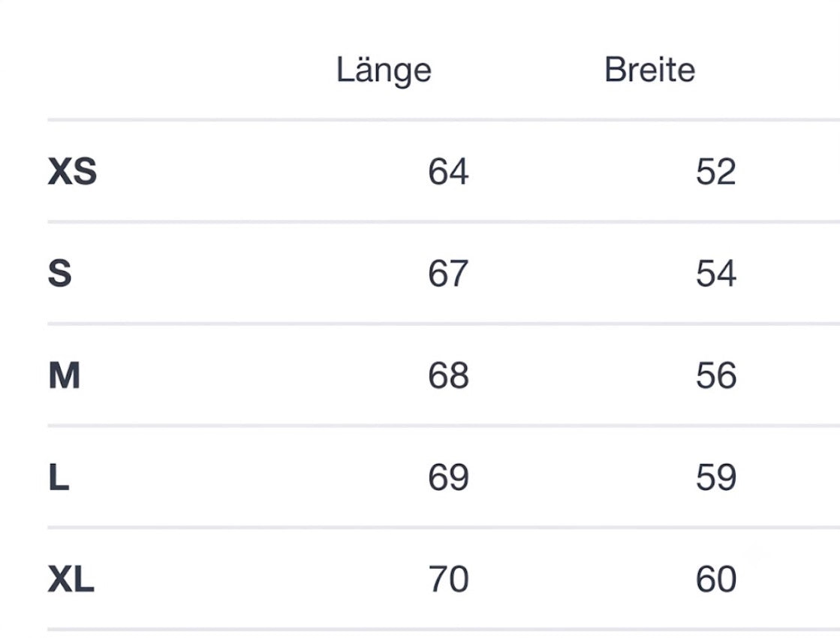Click the divider below the XL row
Screen dimensions: 840x638
click(x=444, y=630)
